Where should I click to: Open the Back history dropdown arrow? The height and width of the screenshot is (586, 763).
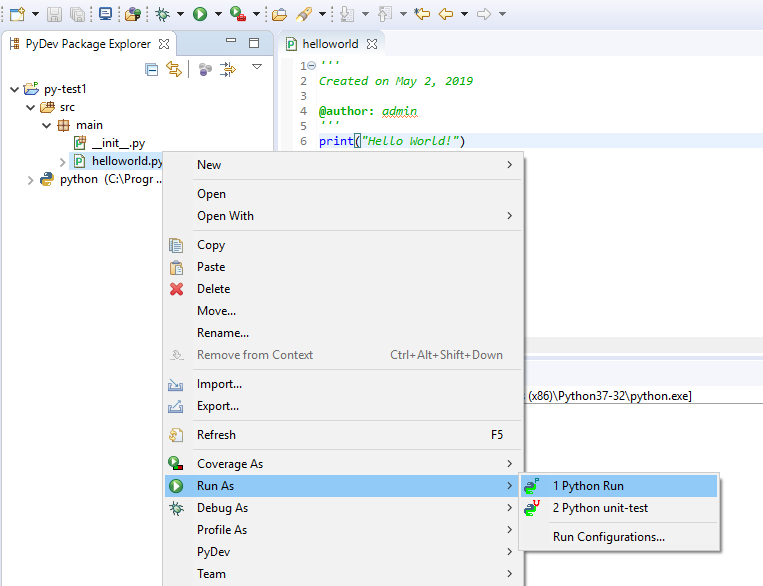[x=464, y=14]
